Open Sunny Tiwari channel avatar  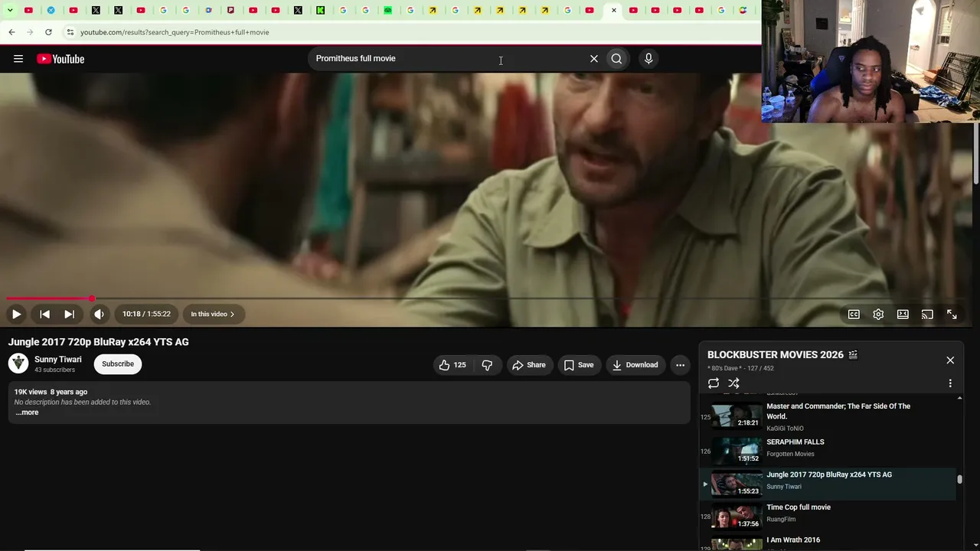18,364
